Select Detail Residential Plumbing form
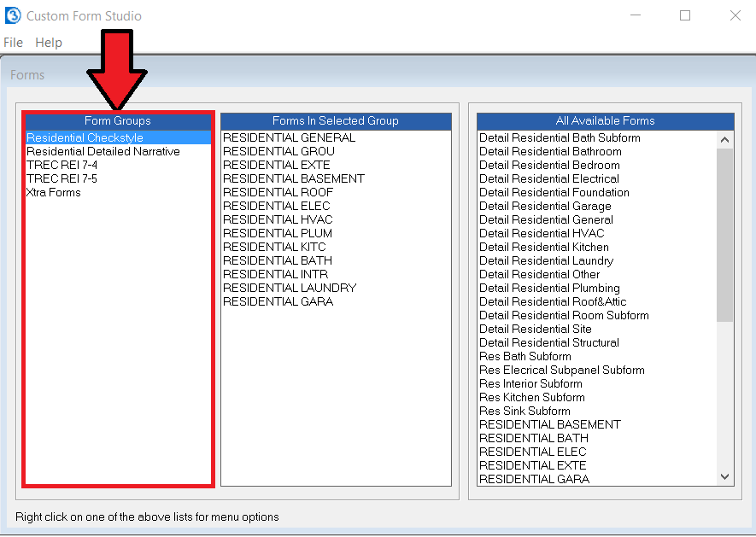The image size is (756, 537). point(597,288)
